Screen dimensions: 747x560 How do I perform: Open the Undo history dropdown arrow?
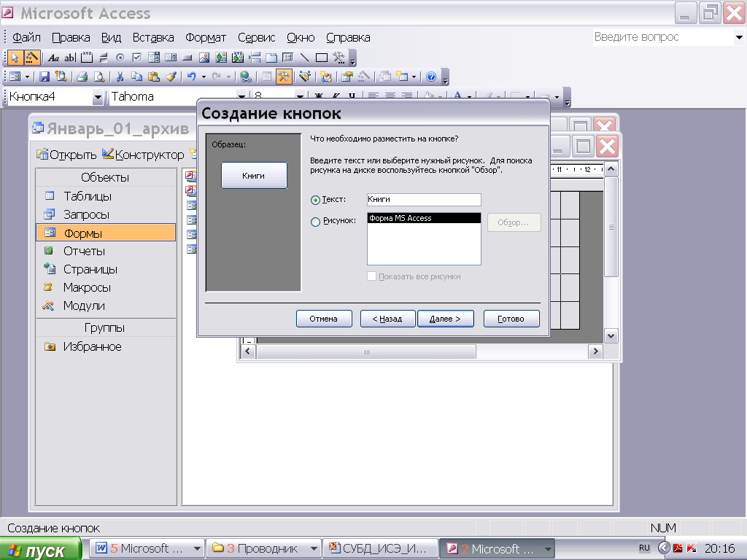click(x=204, y=77)
